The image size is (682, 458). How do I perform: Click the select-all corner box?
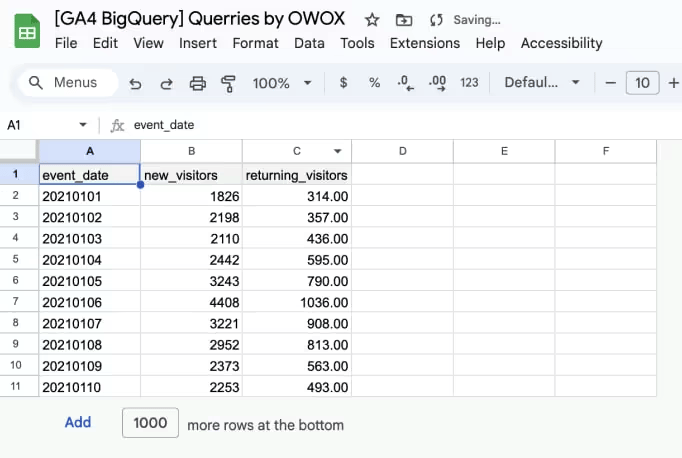coord(19,151)
